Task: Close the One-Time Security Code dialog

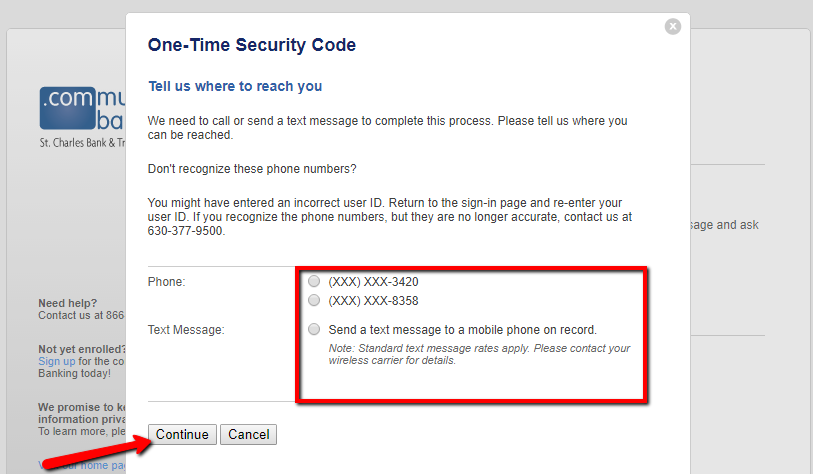Action: point(672,26)
